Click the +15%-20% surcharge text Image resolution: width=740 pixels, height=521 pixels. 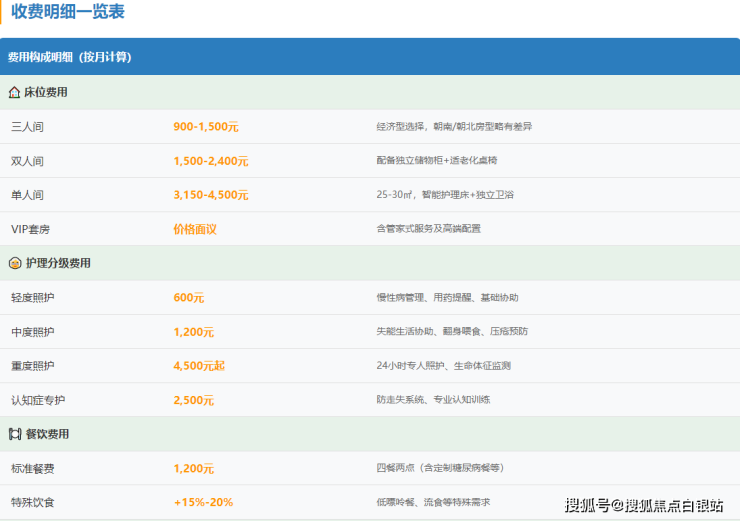(203, 502)
